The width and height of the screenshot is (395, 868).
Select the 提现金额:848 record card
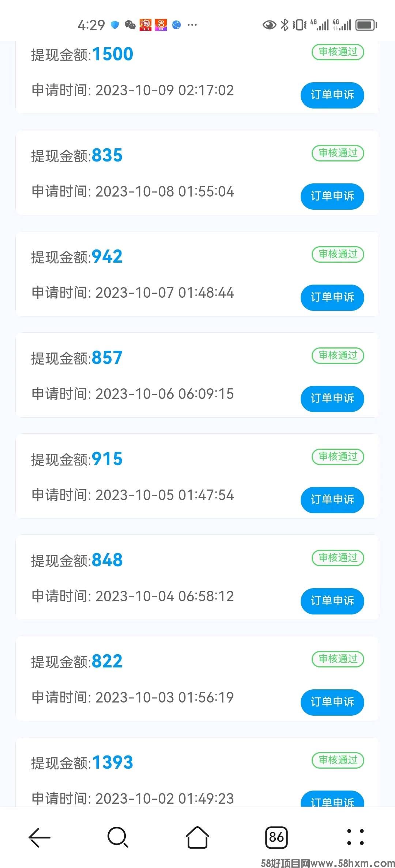(x=197, y=577)
